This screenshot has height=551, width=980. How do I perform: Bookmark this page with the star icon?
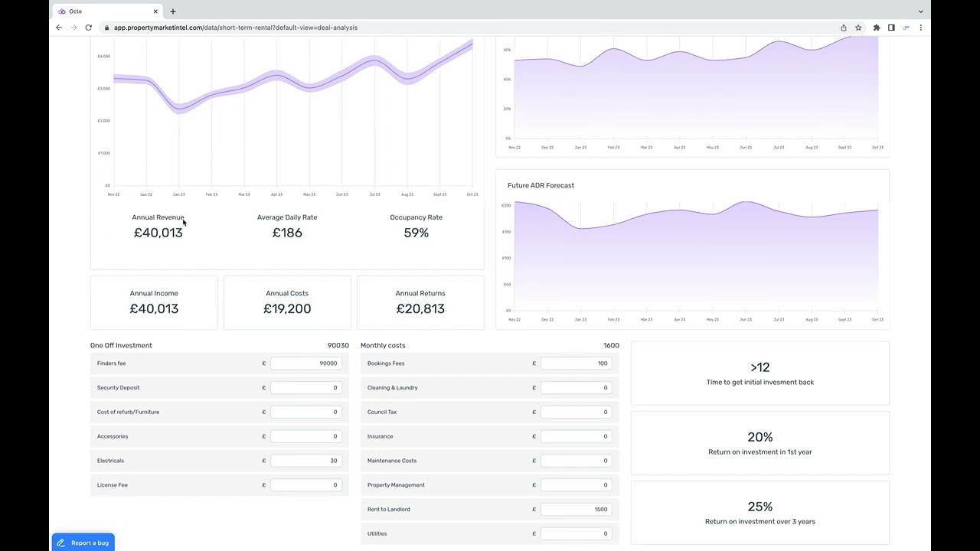click(858, 28)
